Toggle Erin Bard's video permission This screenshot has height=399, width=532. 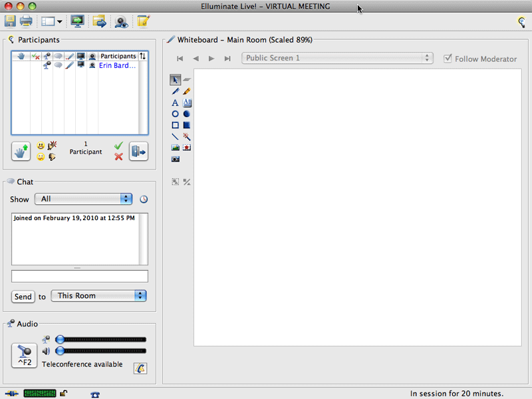92,65
